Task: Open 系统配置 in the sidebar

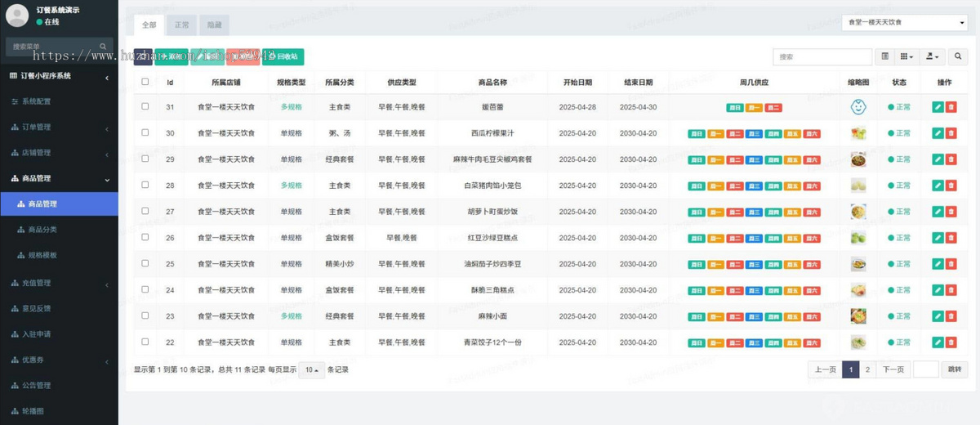Action: click(59, 101)
